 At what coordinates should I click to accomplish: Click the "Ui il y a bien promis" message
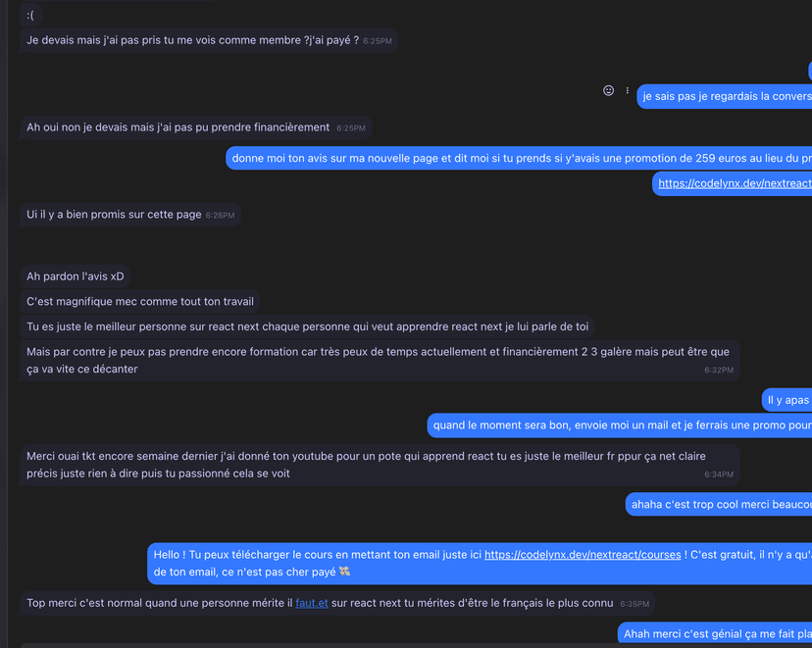(x=114, y=215)
